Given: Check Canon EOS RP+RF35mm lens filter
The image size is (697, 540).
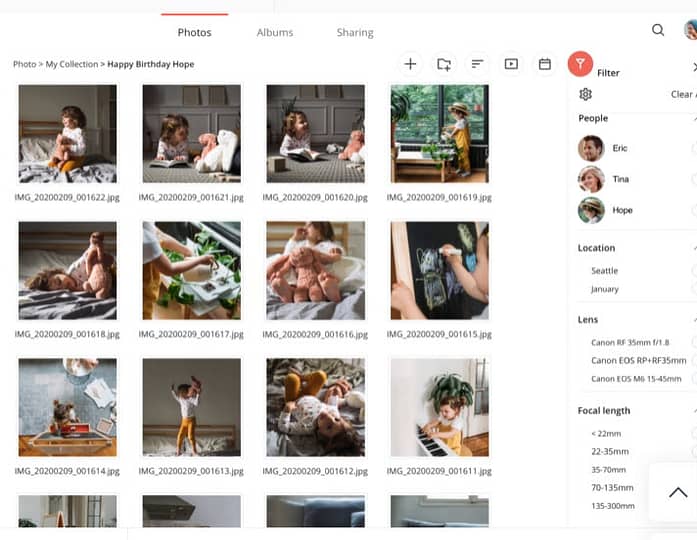Looking at the screenshot, I should tap(694, 360).
